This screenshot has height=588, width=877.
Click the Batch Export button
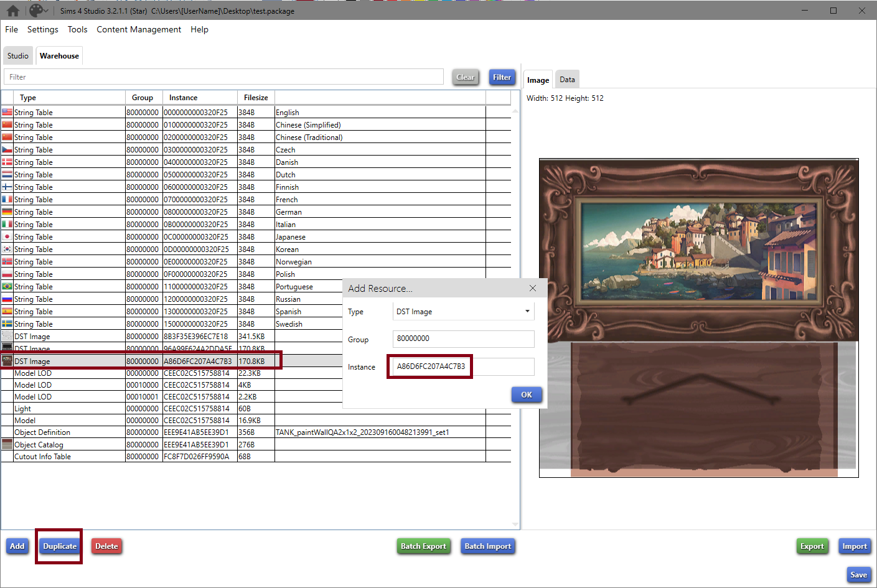423,546
